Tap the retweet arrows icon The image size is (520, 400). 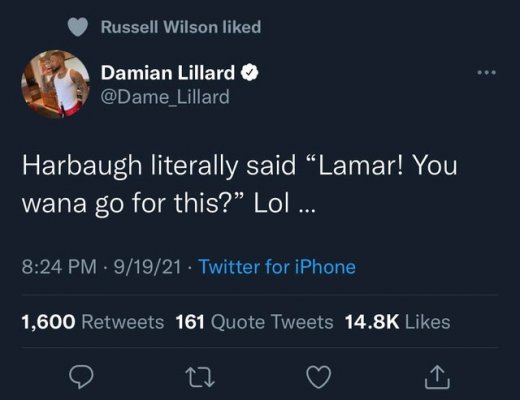(200, 377)
